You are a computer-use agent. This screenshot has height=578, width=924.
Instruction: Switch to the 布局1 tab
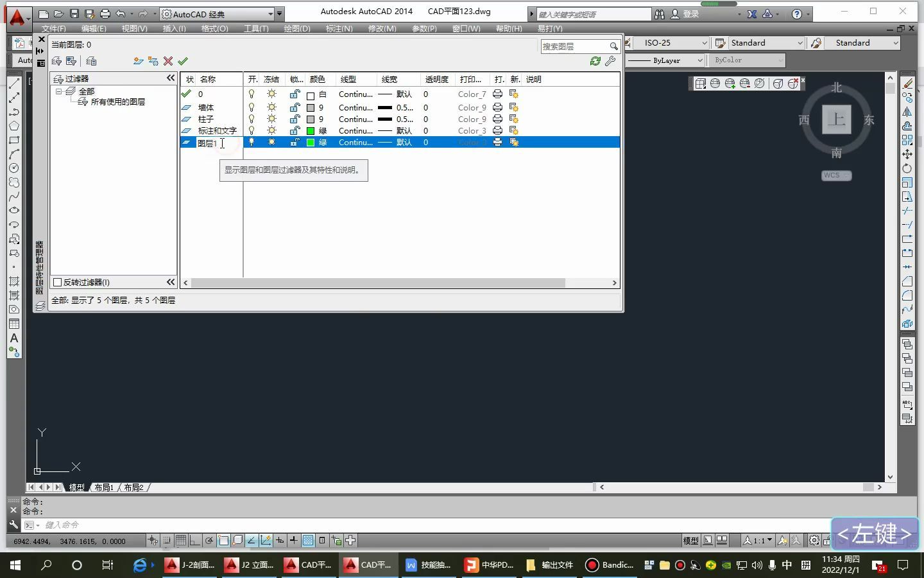(x=104, y=487)
